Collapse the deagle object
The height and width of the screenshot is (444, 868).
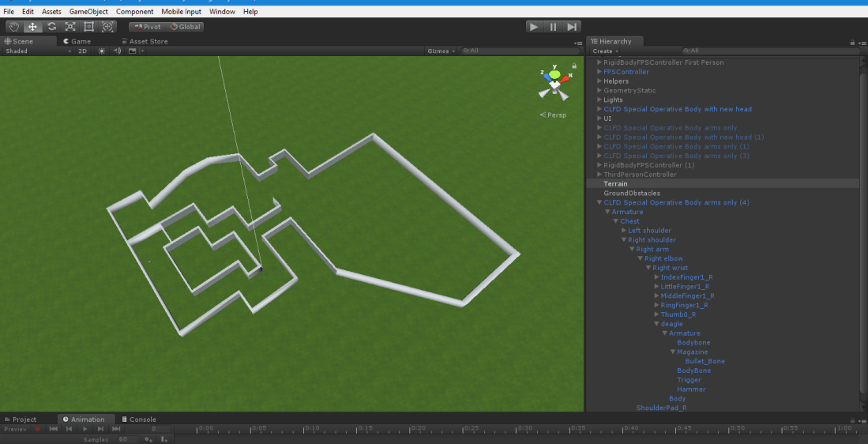(x=656, y=324)
